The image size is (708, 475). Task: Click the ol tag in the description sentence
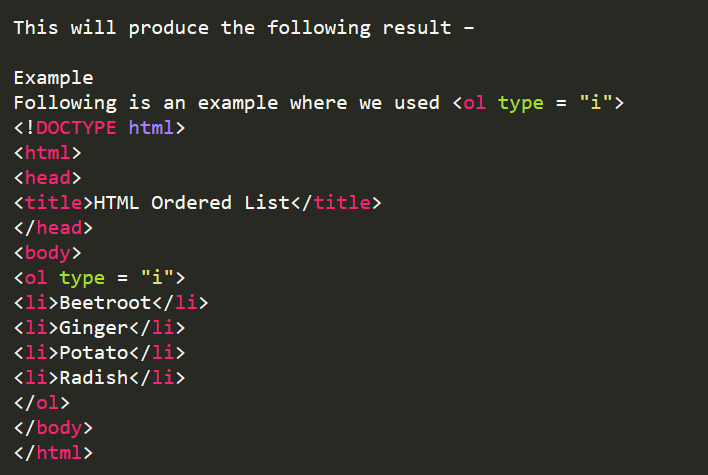pyautogui.click(x=475, y=103)
